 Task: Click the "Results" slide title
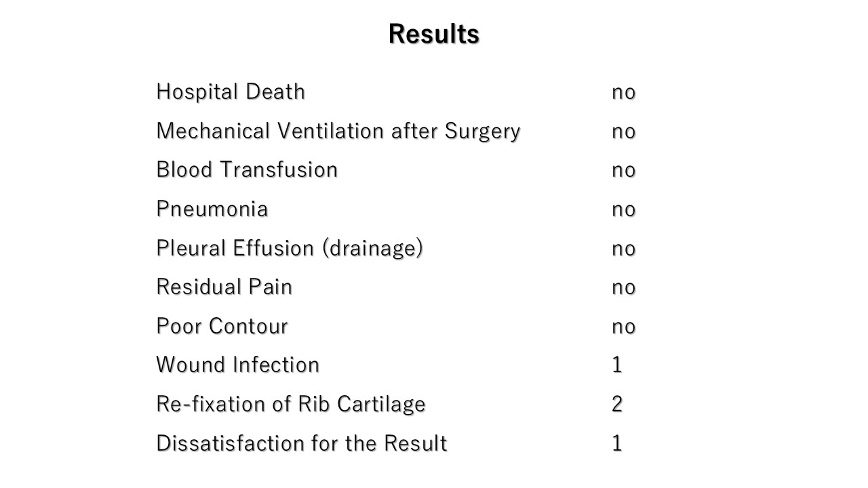pos(434,34)
